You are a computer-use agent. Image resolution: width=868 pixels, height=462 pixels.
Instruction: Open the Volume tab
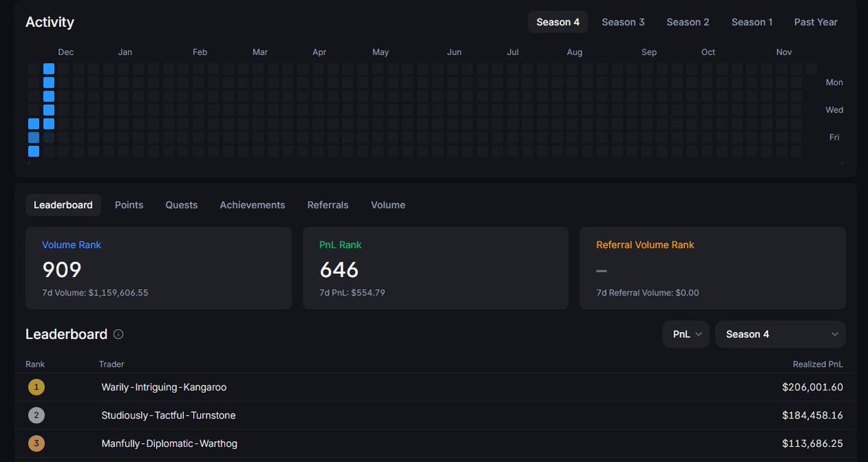388,205
